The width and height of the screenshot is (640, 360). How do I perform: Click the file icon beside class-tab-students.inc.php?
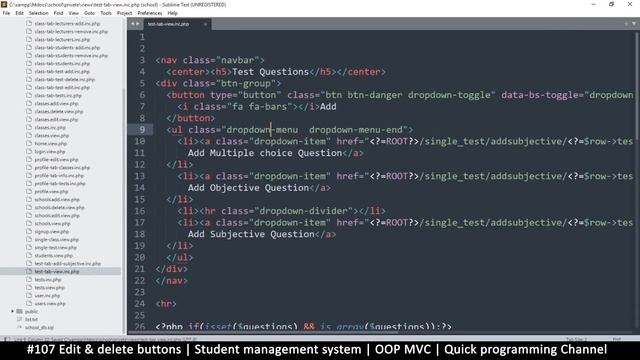pos(29,64)
